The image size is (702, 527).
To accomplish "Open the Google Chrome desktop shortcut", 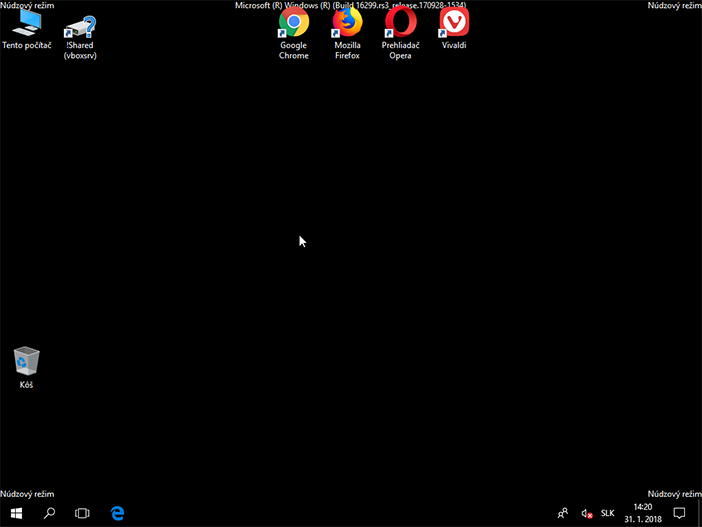I will click(293, 24).
